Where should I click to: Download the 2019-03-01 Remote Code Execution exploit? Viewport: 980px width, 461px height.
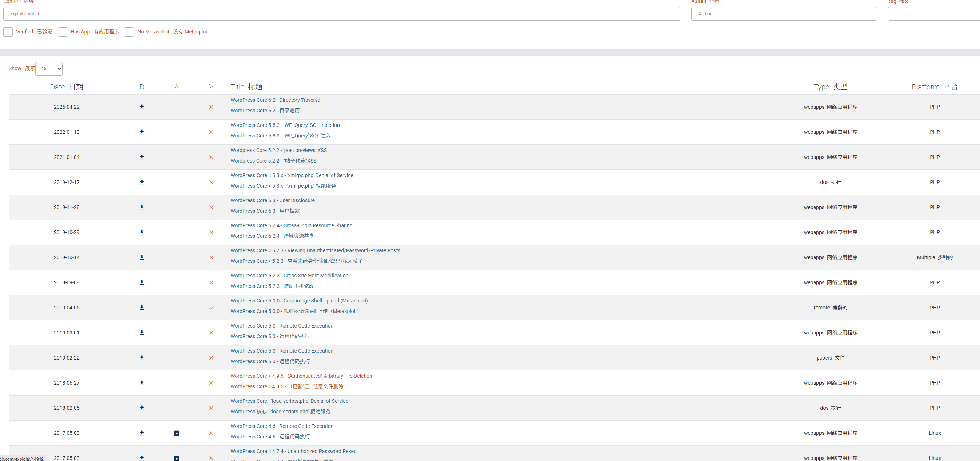[x=141, y=333]
